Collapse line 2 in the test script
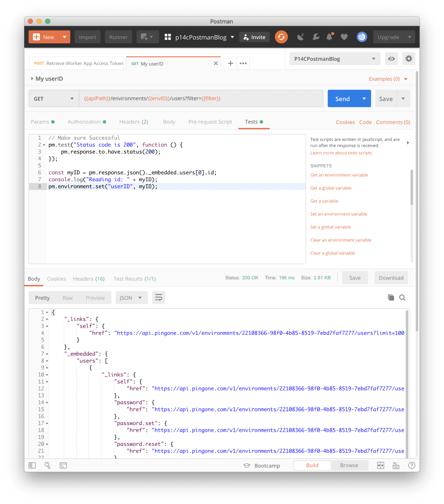The image size is (444, 504). 44,145
